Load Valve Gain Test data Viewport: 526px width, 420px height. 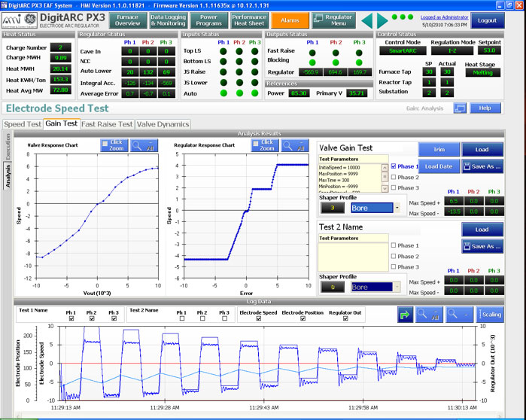click(x=482, y=150)
